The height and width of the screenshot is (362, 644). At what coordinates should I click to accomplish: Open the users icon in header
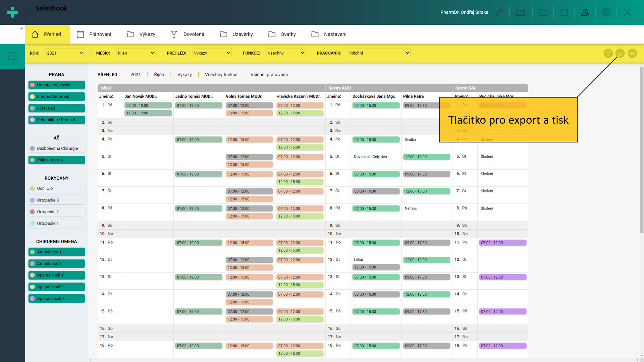[x=585, y=12]
